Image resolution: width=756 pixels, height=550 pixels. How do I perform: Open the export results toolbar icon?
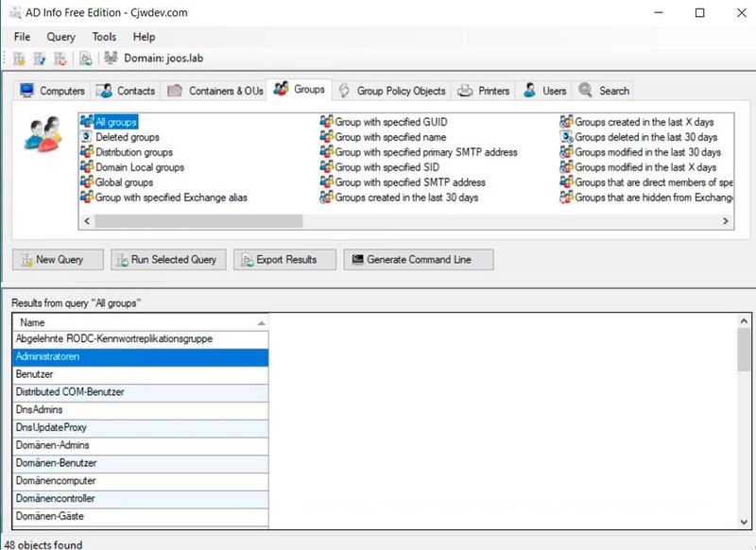click(86, 58)
